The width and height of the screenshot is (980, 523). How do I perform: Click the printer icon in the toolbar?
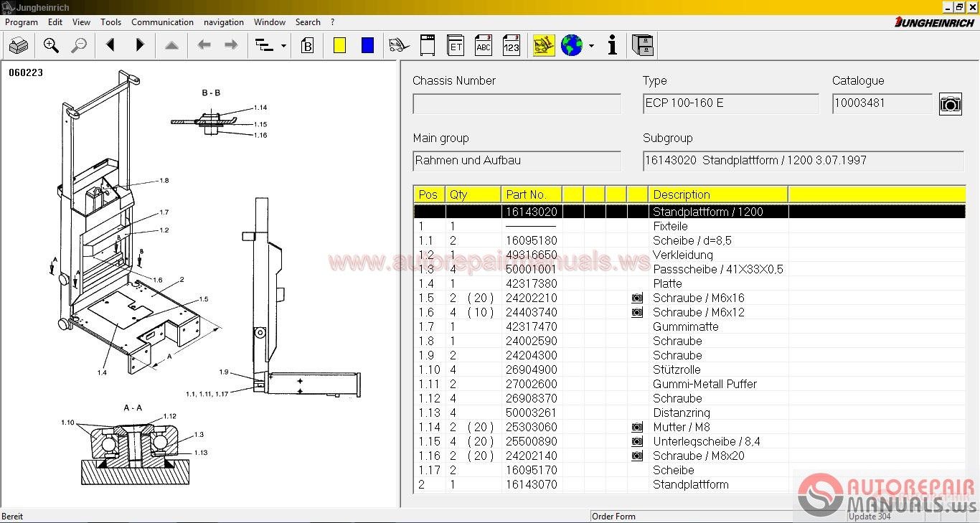point(19,45)
